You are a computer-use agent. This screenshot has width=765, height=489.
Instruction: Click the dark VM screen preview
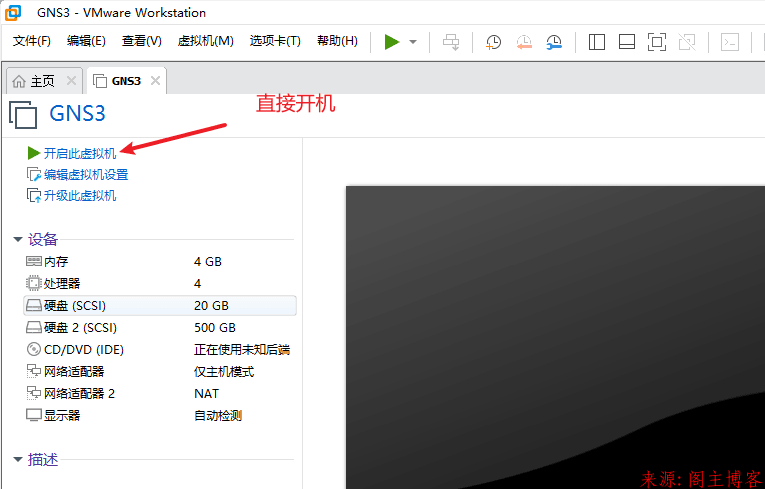click(555, 337)
